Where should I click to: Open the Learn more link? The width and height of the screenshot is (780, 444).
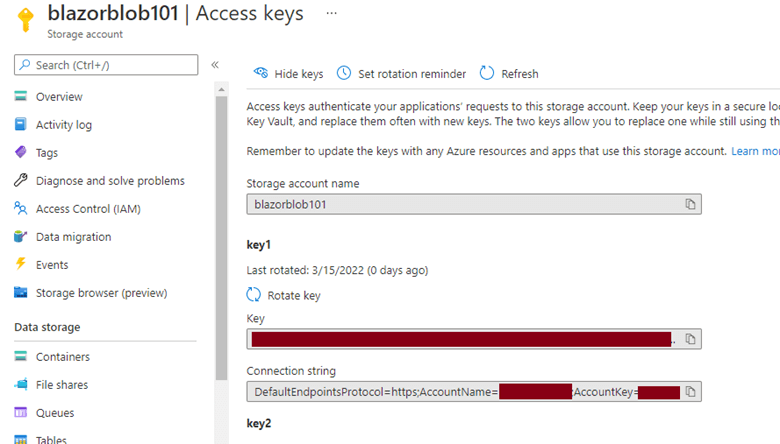[755, 151]
